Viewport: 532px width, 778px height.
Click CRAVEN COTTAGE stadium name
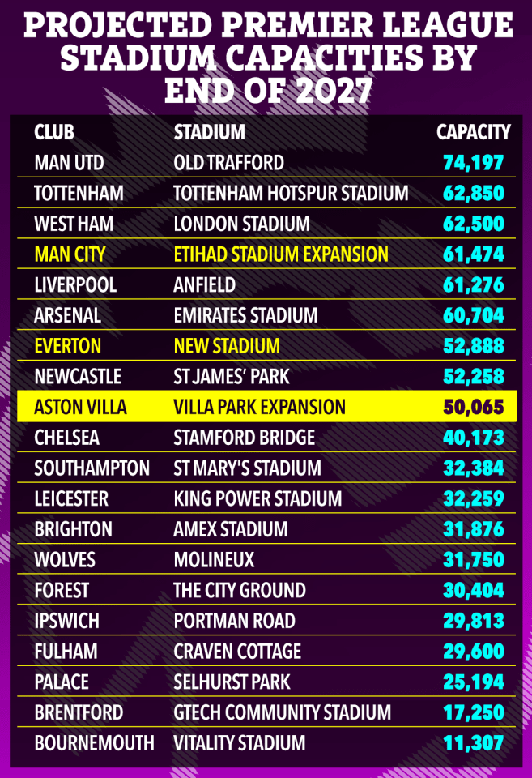click(237, 652)
